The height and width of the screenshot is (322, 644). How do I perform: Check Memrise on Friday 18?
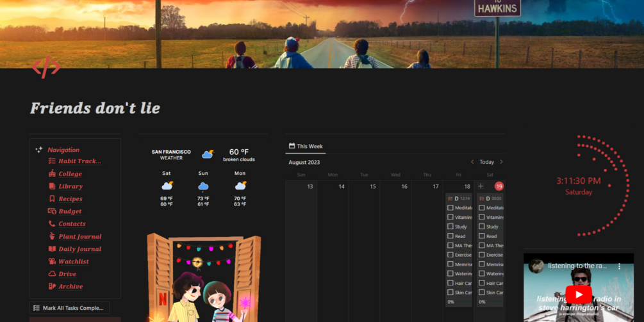[450, 264]
